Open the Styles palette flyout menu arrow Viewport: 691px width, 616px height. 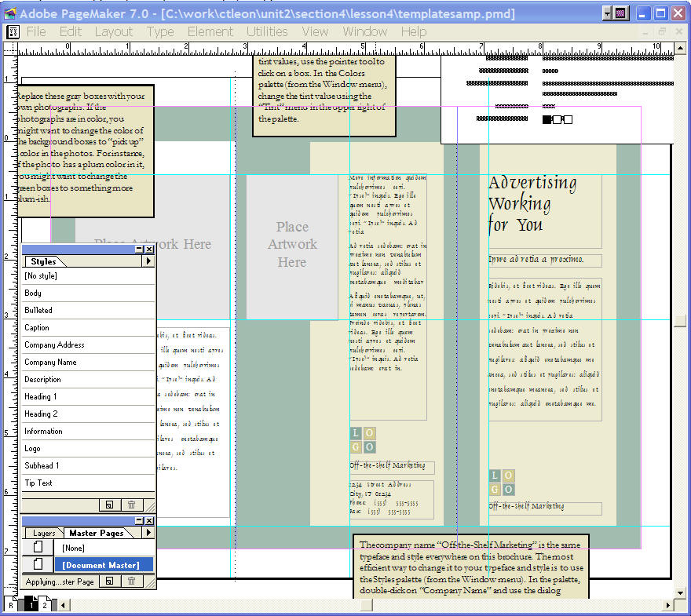click(148, 261)
